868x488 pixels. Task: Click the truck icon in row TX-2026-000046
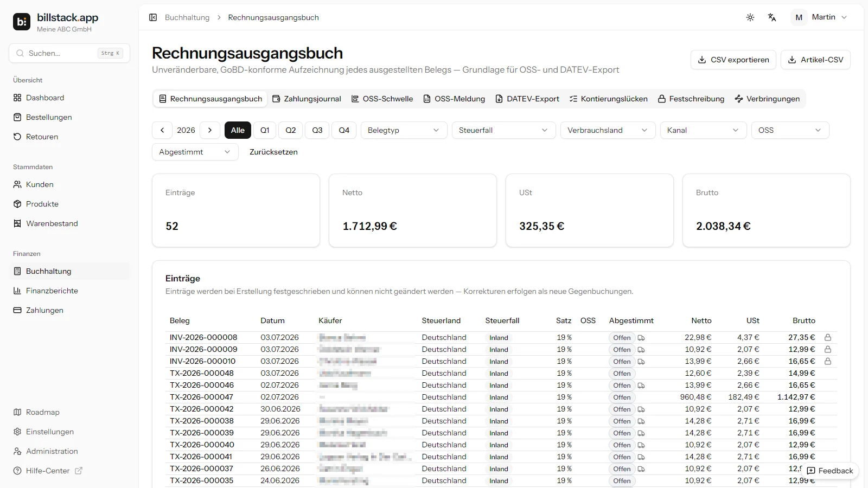[641, 386]
